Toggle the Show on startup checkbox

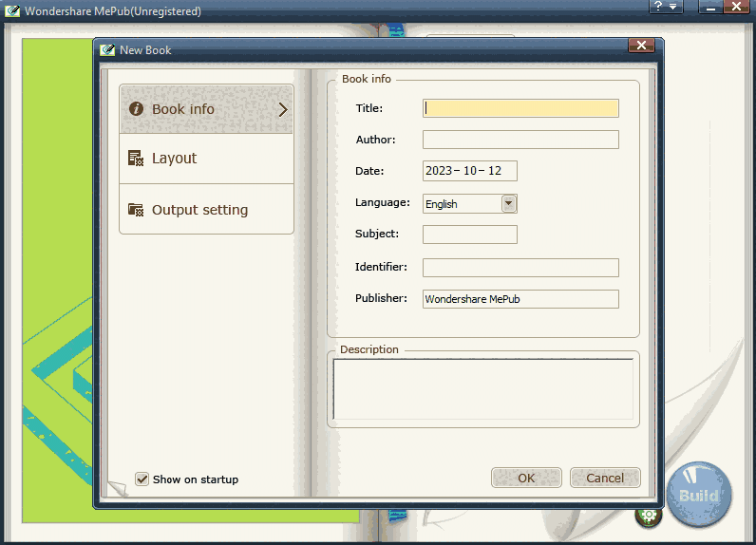142,479
